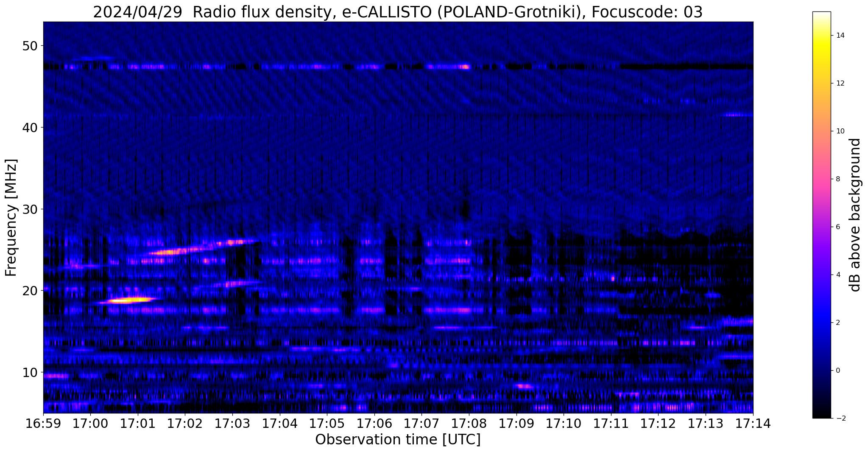868x452 pixels.
Task: Click the 17:14 time tick label
Action: click(x=753, y=423)
